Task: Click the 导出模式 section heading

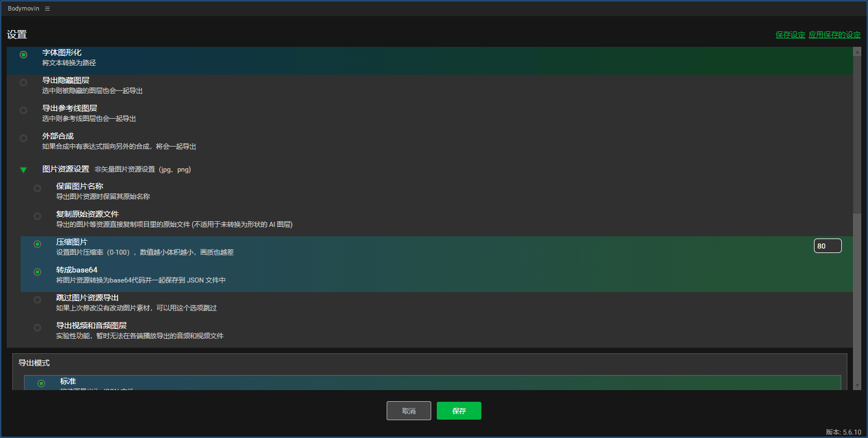Action: [34, 363]
